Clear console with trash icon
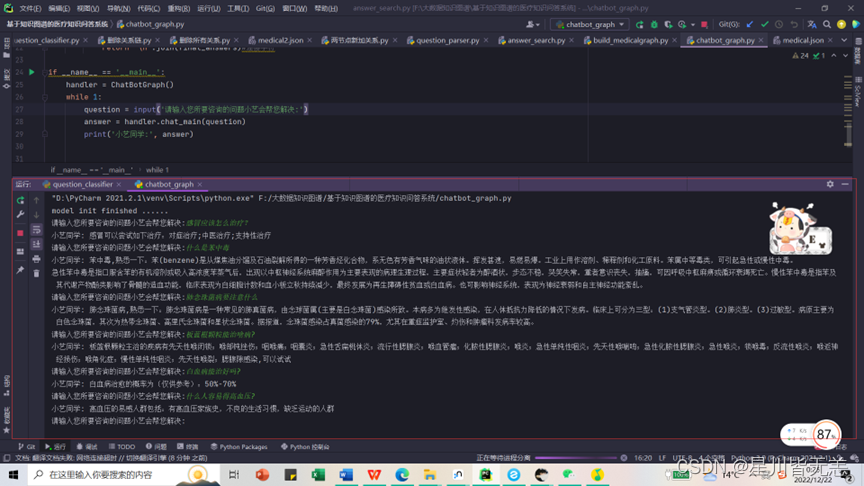This screenshot has height=486, width=864. click(x=36, y=273)
